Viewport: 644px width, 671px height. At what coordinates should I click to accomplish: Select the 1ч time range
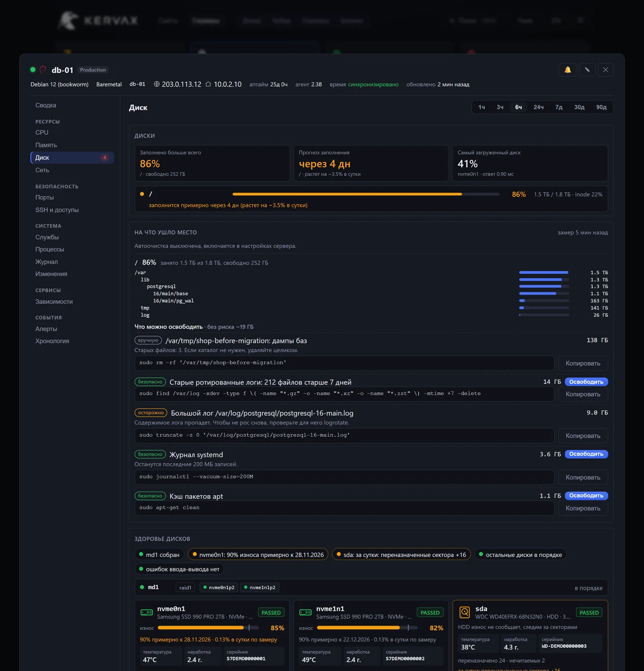[x=482, y=107]
